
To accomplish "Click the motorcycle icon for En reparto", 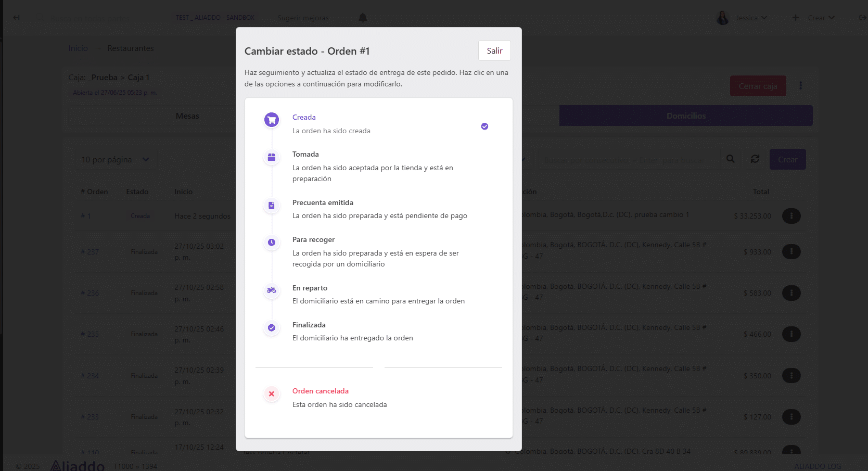I will [271, 290].
